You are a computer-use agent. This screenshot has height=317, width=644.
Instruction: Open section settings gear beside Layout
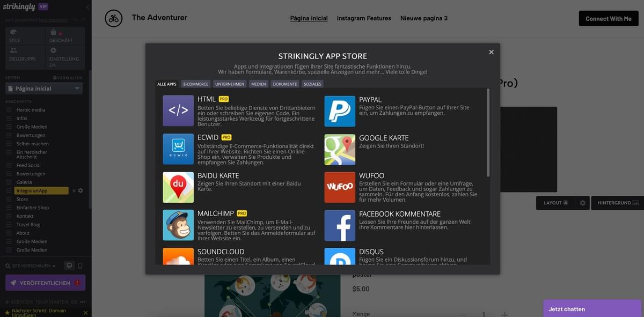[583, 203]
